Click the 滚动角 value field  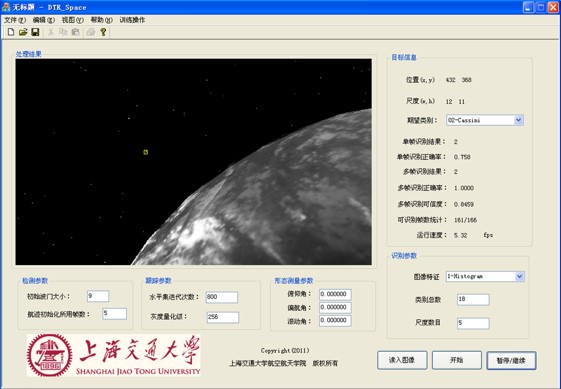click(x=335, y=321)
